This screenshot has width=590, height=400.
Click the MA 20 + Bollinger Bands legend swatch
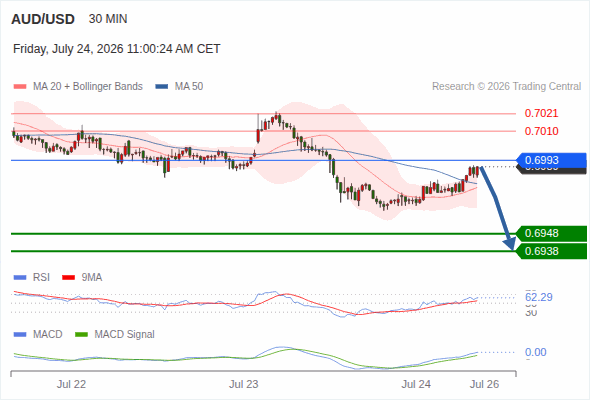pos(20,87)
